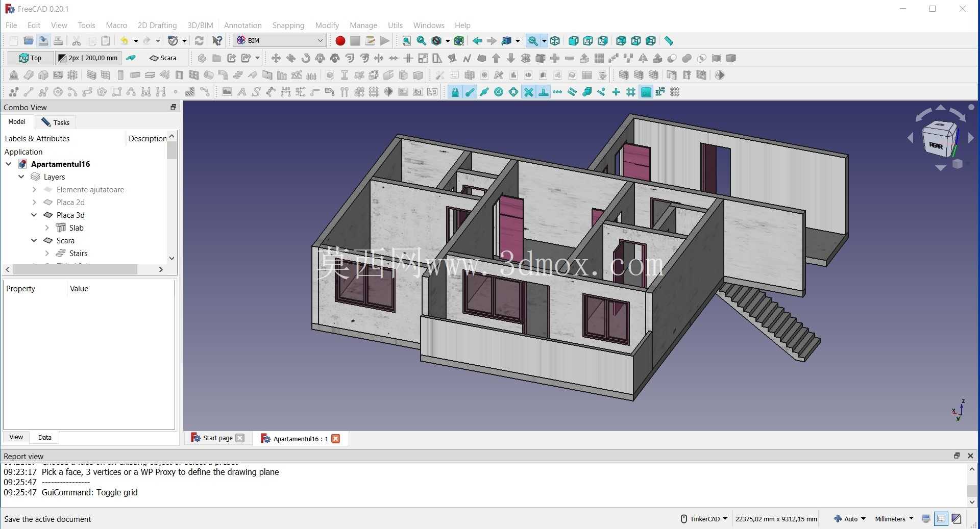Set the isometric view
The width and height of the screenshot is (980, 529).
[x=555, y=41]
